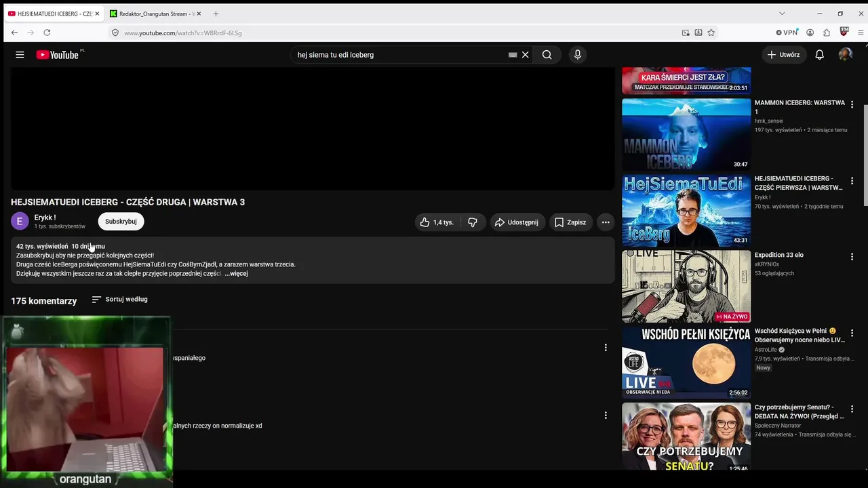Click the magnifying glass search button
This screenshot has width=868, height=488.
(547, 55)
